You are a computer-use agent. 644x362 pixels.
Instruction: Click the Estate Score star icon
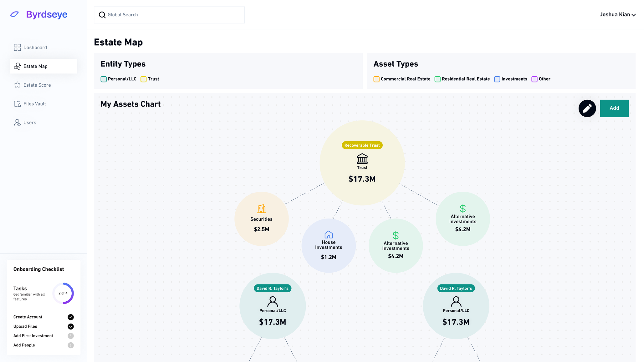click(x=17, y=85)
